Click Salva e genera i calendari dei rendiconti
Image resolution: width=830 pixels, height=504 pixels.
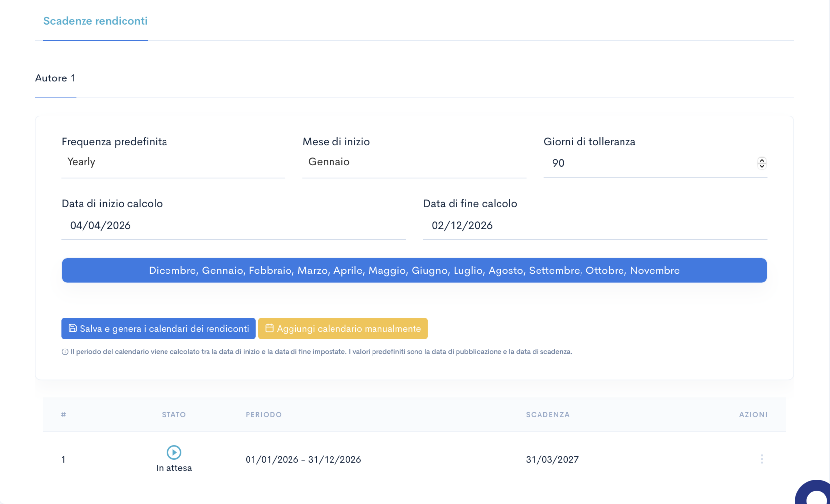pyautogui.click(x=159, y=329)
